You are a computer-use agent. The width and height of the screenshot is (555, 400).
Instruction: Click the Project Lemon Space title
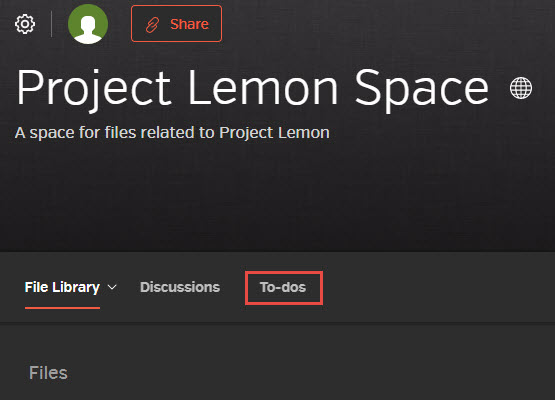pos(253,88)
